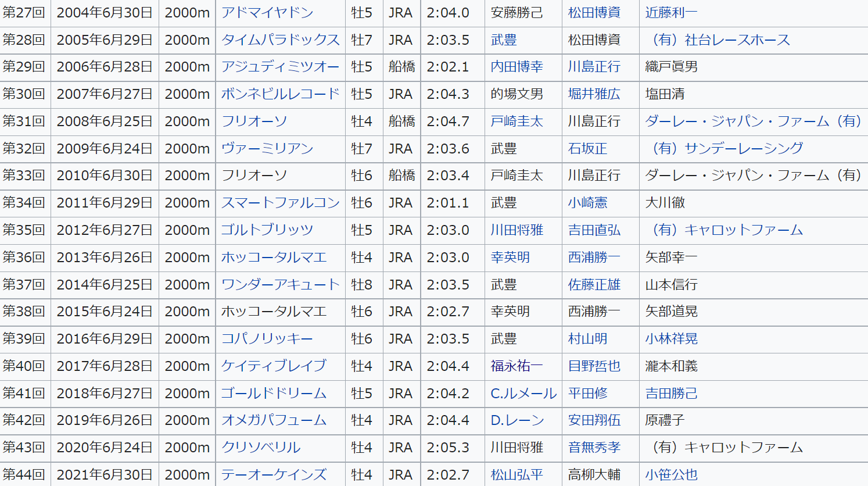Viewport: 868px width, 486px height.
Task: Click the owner name 大川徹
Action: click(x=665, y=202)
